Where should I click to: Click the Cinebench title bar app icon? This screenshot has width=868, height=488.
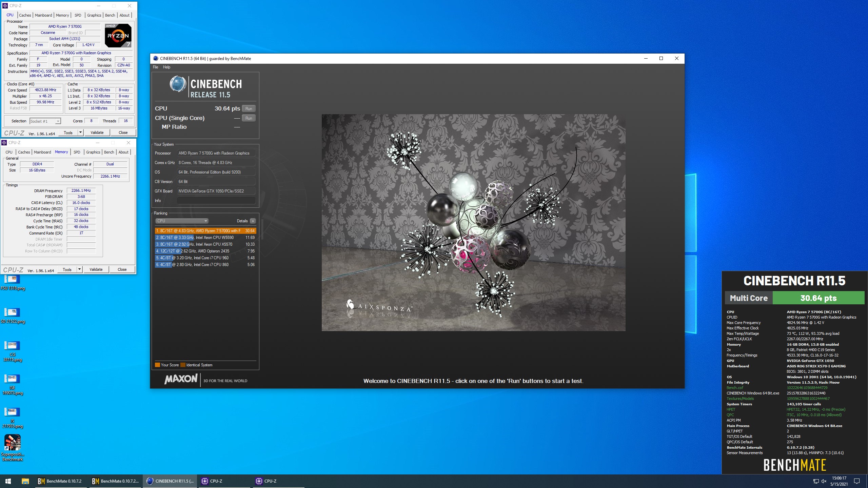pyautogui.click(x=156, y=58)
